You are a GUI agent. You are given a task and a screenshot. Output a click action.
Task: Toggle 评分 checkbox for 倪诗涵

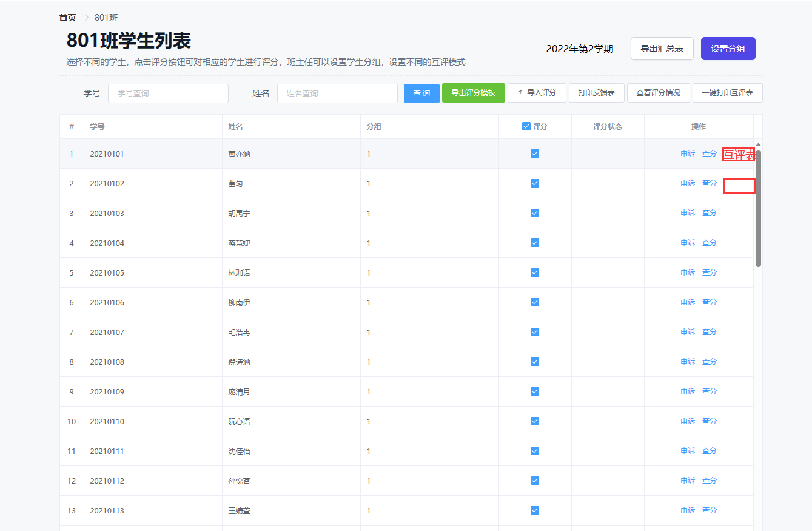tap(535, 362)
